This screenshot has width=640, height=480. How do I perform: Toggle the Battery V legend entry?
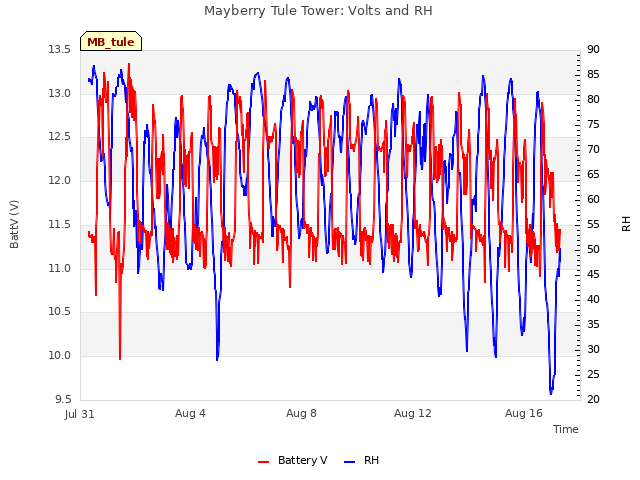[292, 460]
